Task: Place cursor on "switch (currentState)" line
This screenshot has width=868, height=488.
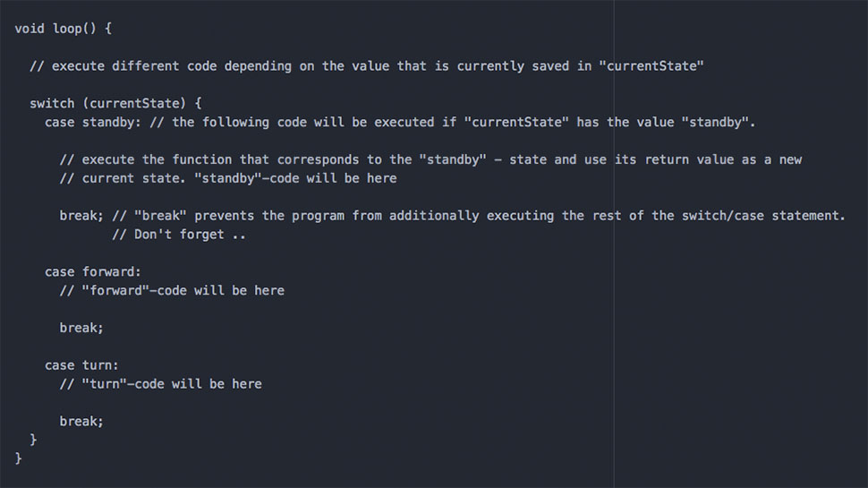Action: pos(116,103)
